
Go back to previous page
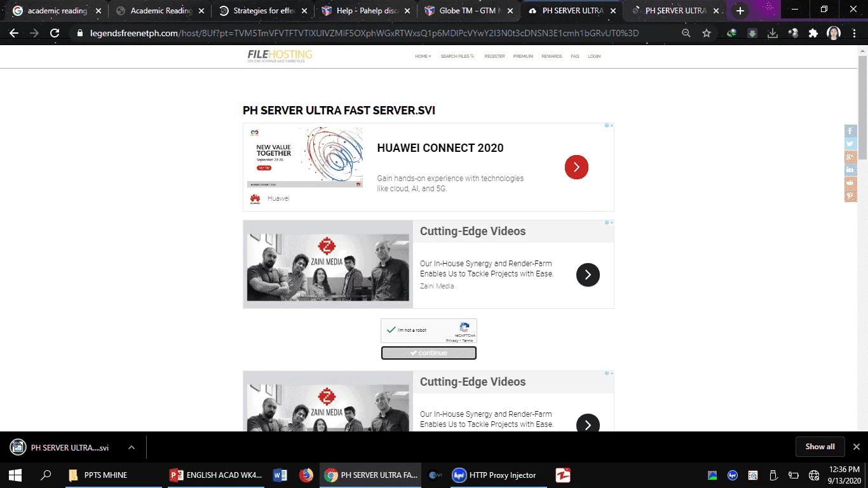click(x=14, y=33)
